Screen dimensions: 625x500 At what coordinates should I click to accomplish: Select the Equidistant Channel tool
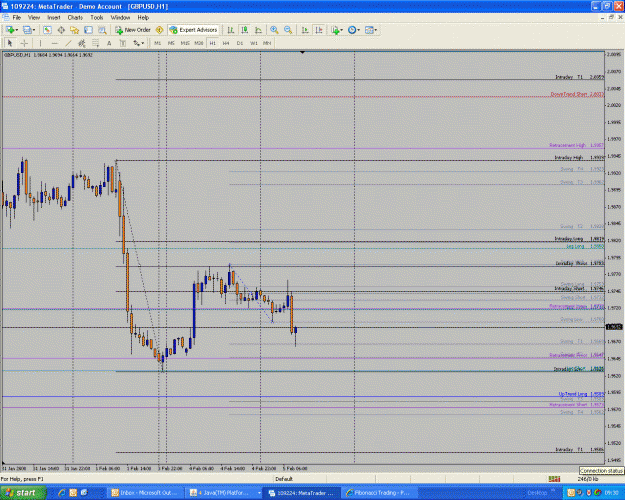point(82,43)
